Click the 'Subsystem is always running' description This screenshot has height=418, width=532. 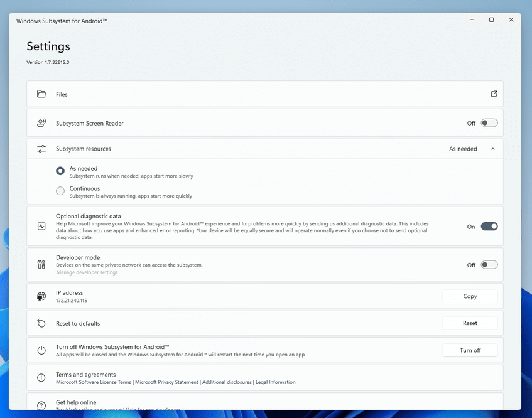131,196
